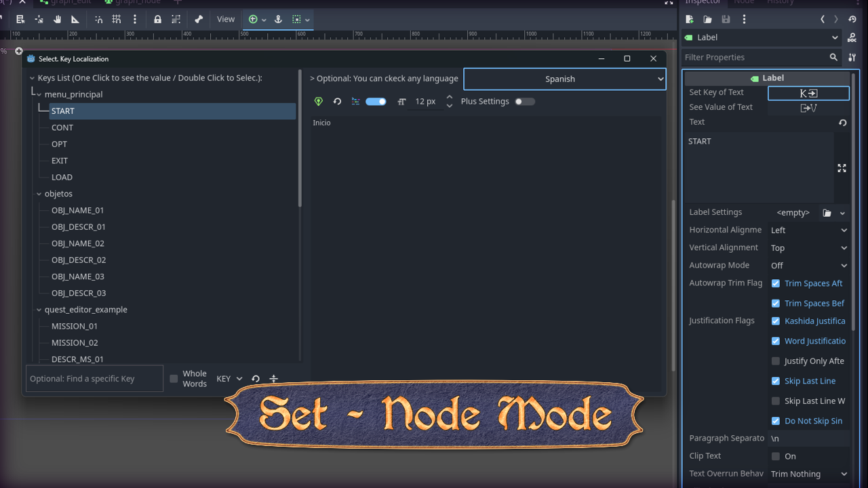Open Horizontal Alignment Left dropdown

click(x=808, y=230)
